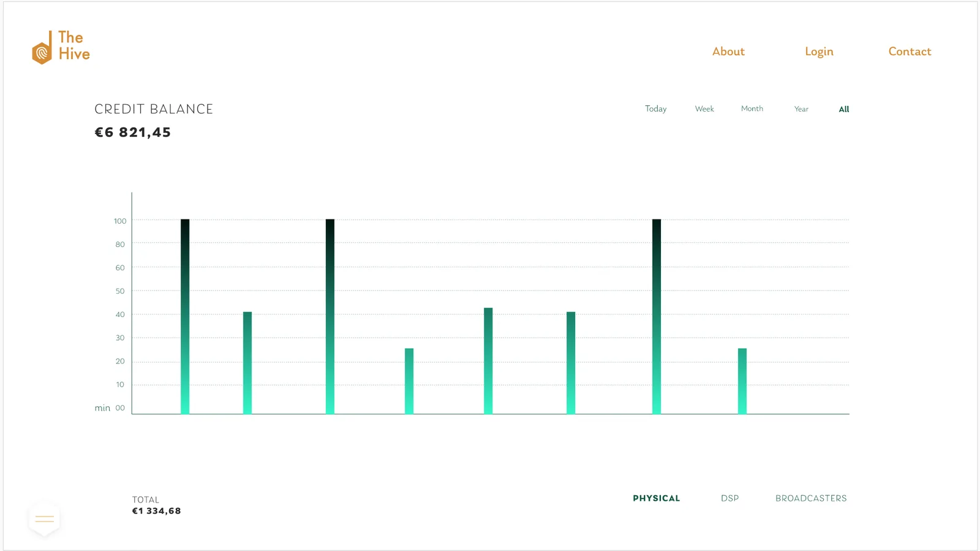The image size is (980, 551).
Task: Click the total amount €1 334,68
Action: pos(156,511)
